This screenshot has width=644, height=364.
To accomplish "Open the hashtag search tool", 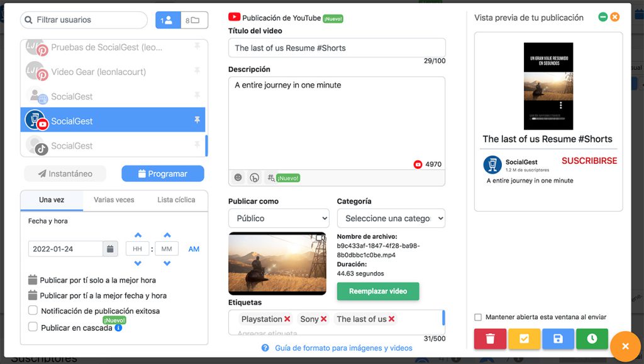I will (x=271, y=178).
